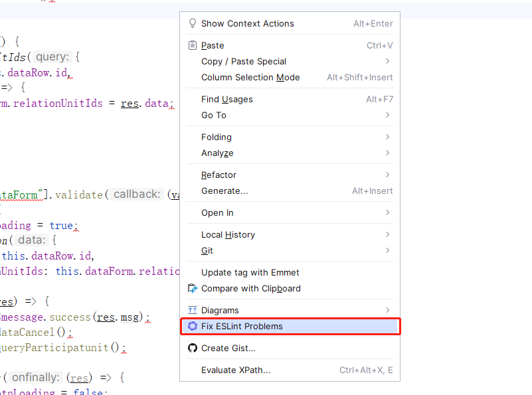Expand the Go To submenu arrow
Screen dimensions: 532x395
(x=387, y=115)
